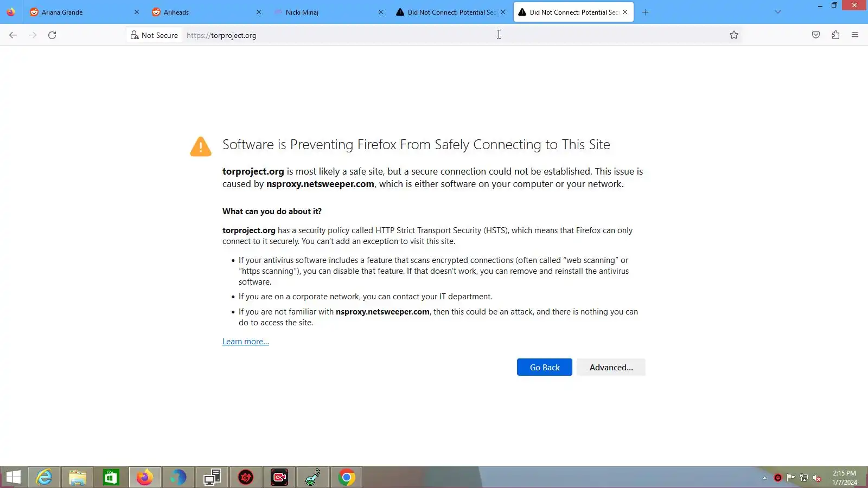Click the forward navigation arrow
This screenshot has width=868, height=488.
[x=33, y=35]
